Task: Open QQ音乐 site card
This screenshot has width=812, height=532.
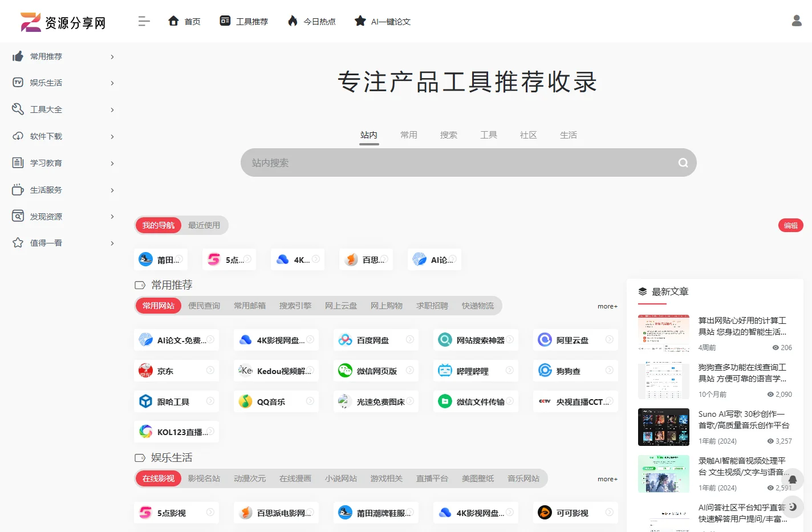Action: [x=276, y=401]
